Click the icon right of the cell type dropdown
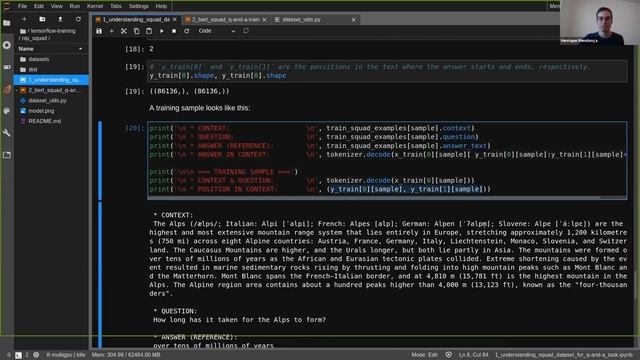 click(x=246, y=31)
